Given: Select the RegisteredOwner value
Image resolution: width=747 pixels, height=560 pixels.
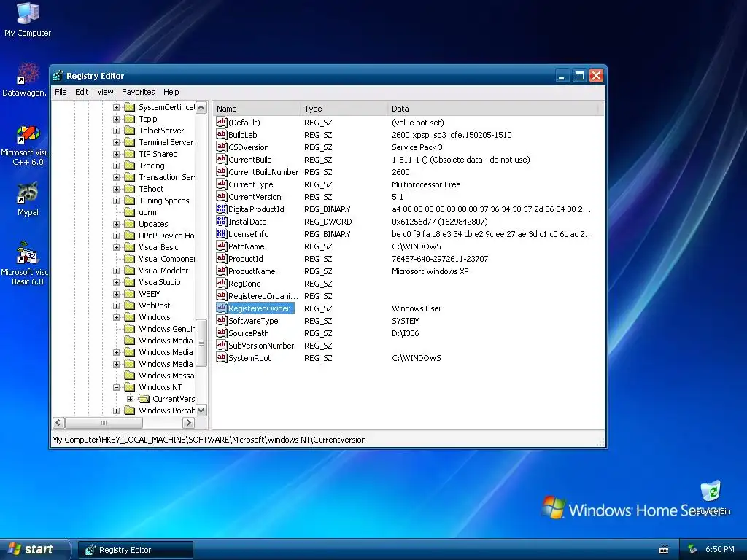Looking at the screenshot, I should coord(259,308).
